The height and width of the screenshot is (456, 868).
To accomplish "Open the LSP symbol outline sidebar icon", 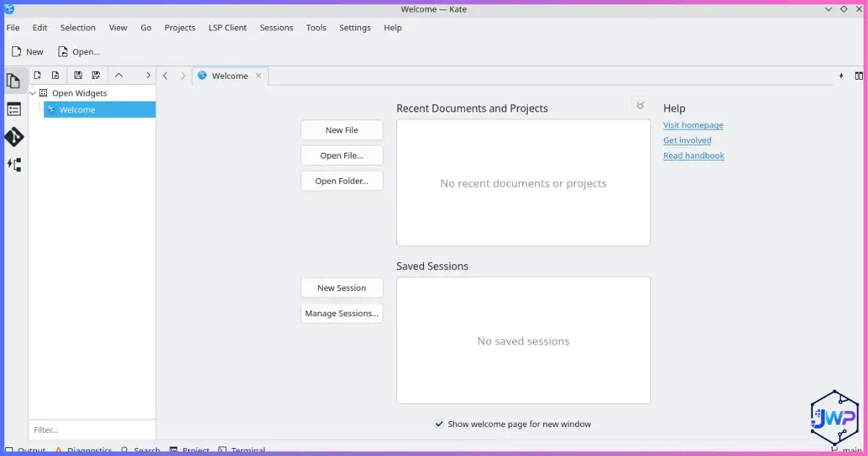I will click(x=14, y=164).
